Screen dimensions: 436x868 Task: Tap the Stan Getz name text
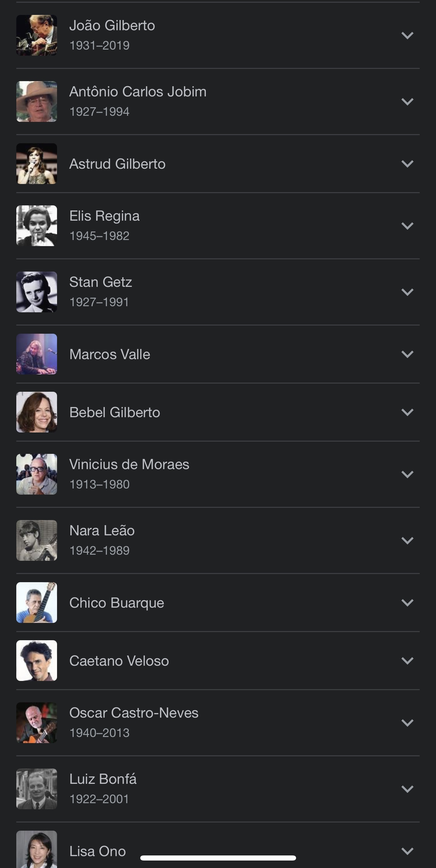coord(101,282)
